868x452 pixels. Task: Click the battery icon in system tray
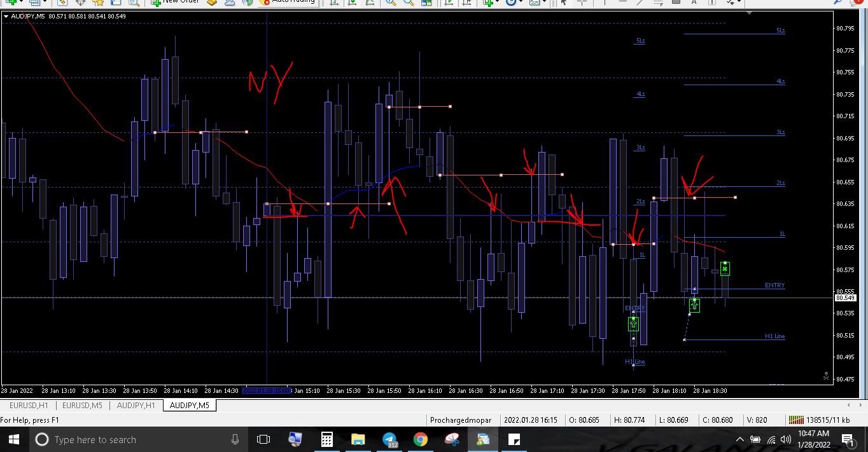coord(755,439)
